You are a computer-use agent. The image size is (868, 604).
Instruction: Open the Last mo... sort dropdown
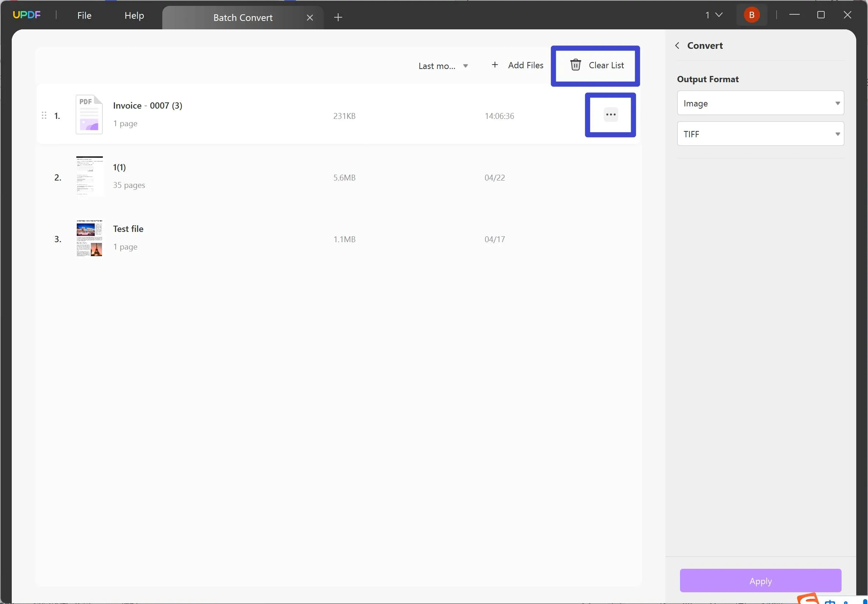click(x=443, y=66)
